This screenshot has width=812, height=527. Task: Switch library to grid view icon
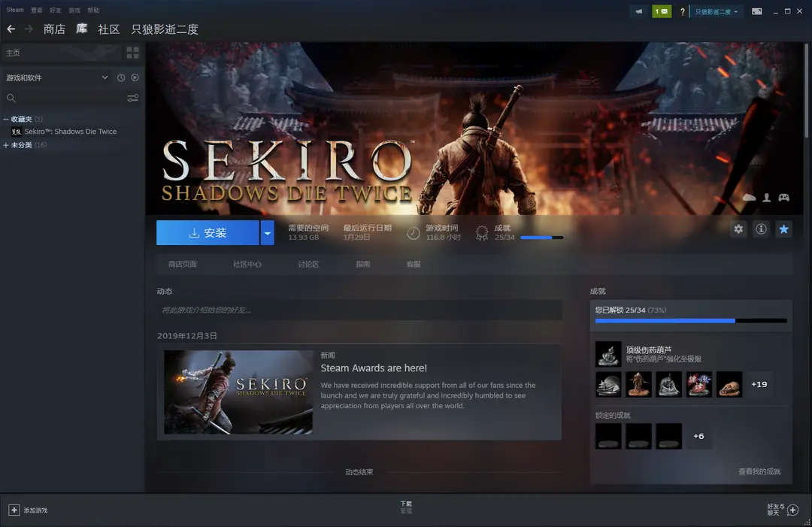132,53
